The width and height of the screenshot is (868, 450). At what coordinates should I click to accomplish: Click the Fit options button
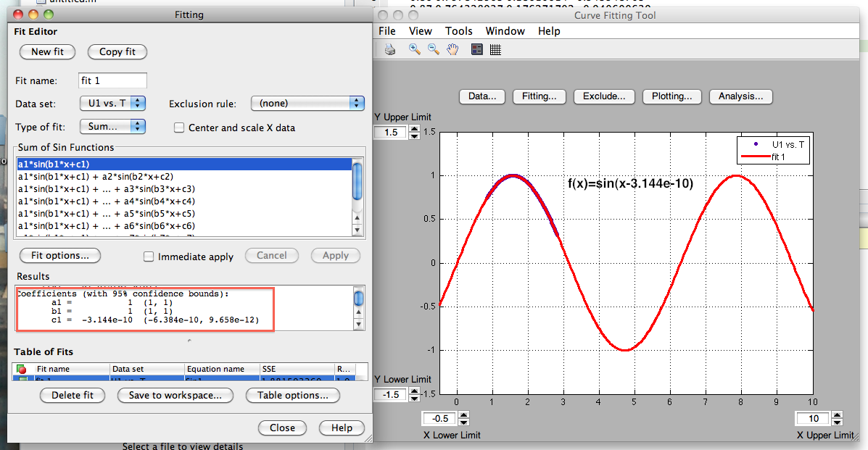coord(60,256)
